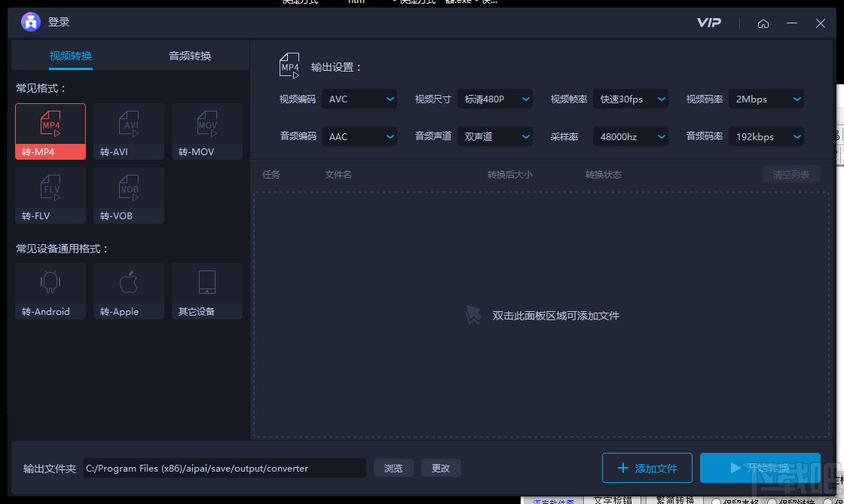The height and width of the screenshot is (504, 844).
Task: Click the output folder path input field
Action: pos(224,468)
